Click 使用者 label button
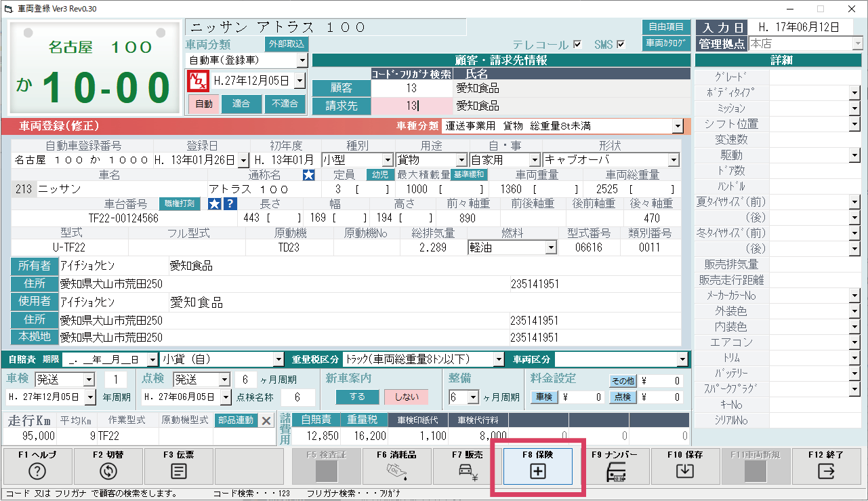 [x=33, y=302]
